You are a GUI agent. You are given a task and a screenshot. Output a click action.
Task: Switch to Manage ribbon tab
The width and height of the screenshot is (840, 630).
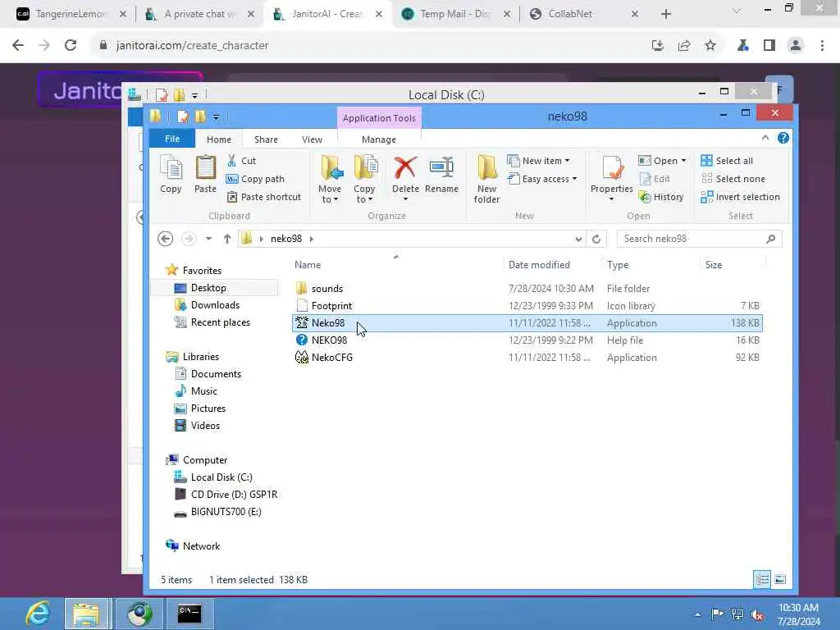pos(379,139)
